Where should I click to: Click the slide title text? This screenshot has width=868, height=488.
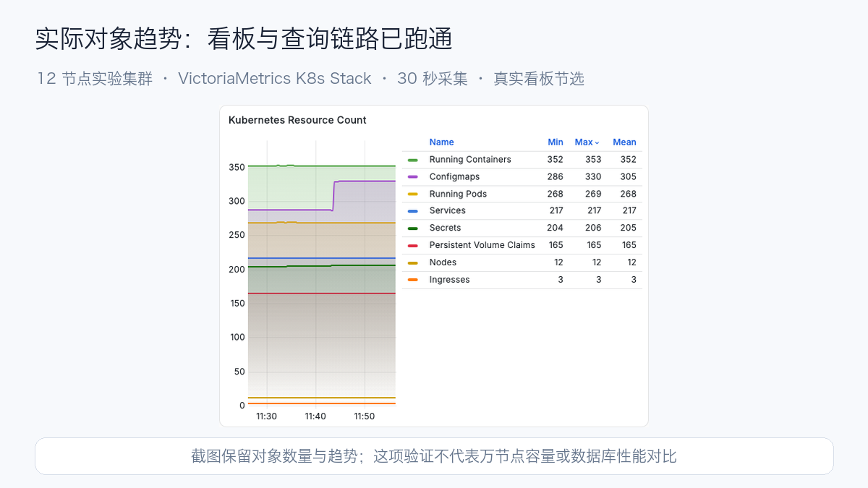coord(244,39)
